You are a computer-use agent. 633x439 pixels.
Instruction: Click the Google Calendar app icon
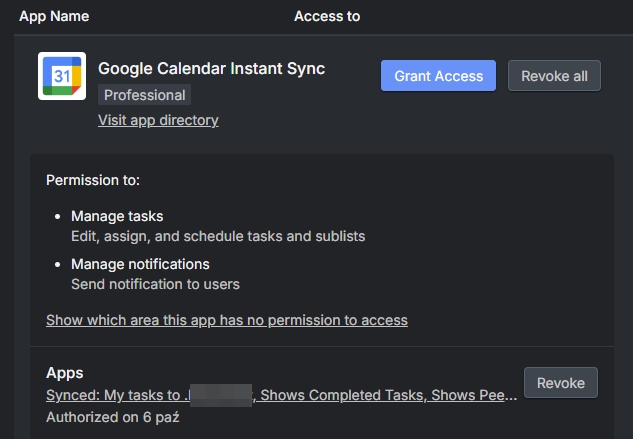tap(62, 76)
